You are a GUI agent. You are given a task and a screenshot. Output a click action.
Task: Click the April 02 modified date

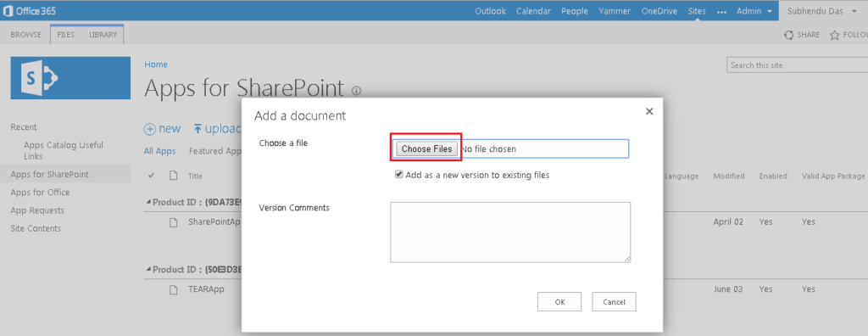(728, 221)
